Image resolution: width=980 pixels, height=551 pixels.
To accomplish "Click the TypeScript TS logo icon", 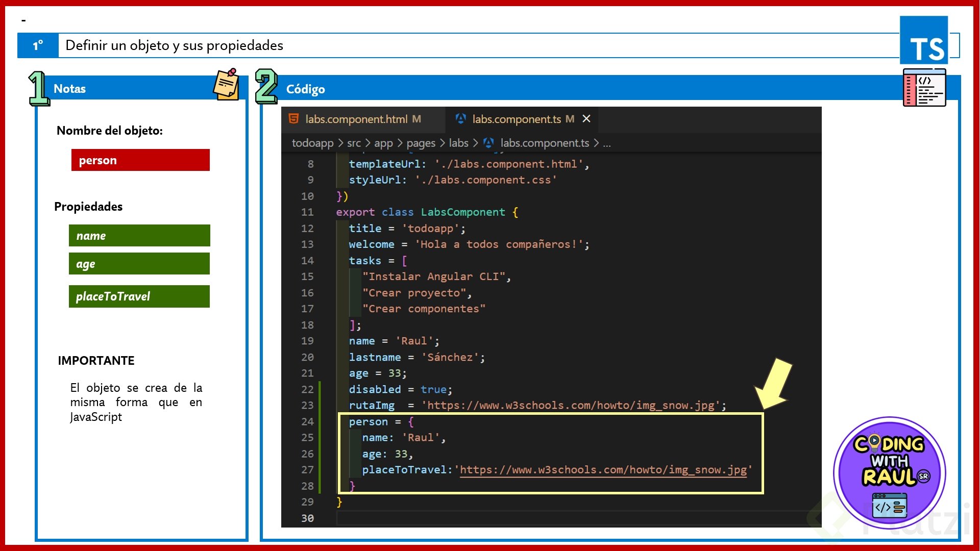I will pyautogui.click(x=924, y=40).
